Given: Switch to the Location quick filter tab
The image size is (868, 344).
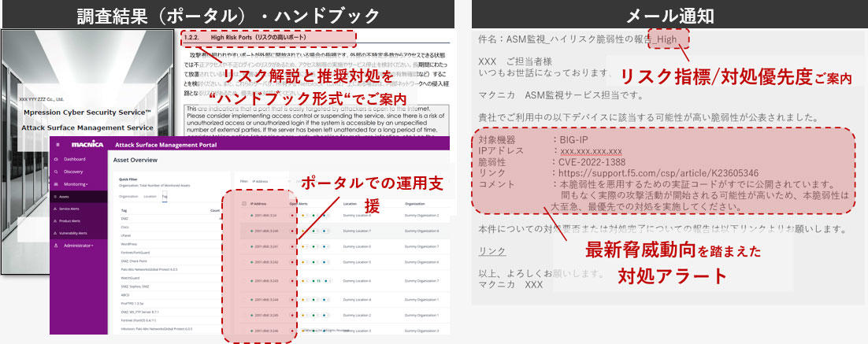Looking at the screenshot, I should click(150, 195).
